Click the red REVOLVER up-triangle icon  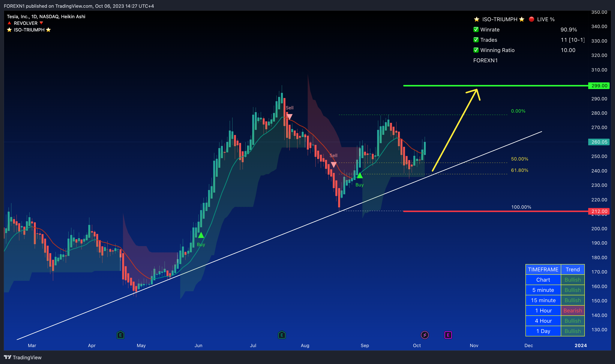tap(9, 23)
